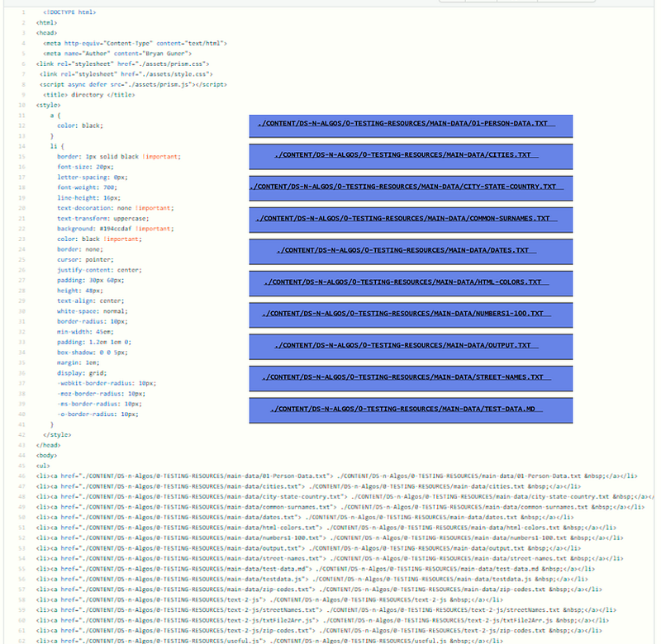Image resolution: width=661 pixels, height=644 pixels.
Task: Open the DATES.TXT blue link
Action: coord(407,250)
